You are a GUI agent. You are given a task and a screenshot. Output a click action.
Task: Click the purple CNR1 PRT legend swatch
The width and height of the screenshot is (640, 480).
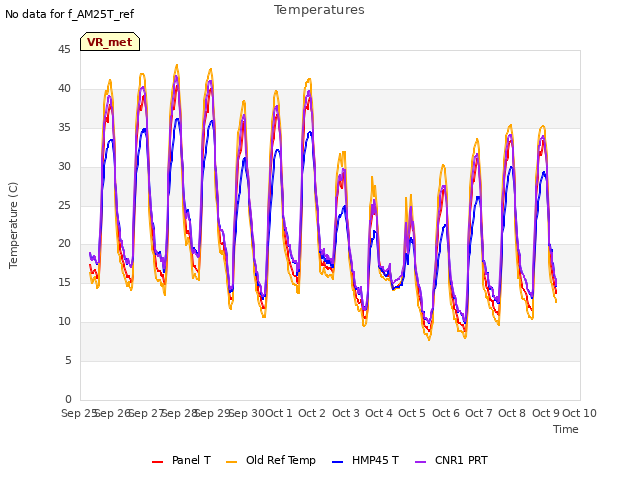420,462
